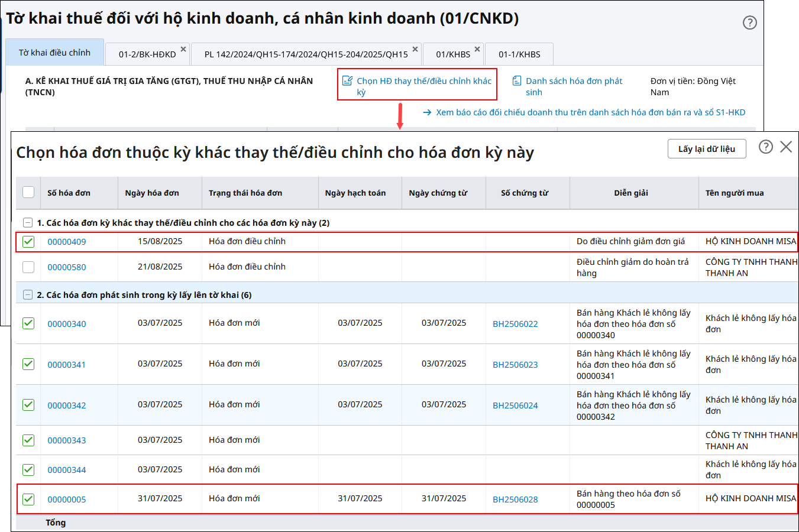This screenshot has height=532, width=799.
Task: Open help icon beside tax declaration title
Action: point(749,22)
